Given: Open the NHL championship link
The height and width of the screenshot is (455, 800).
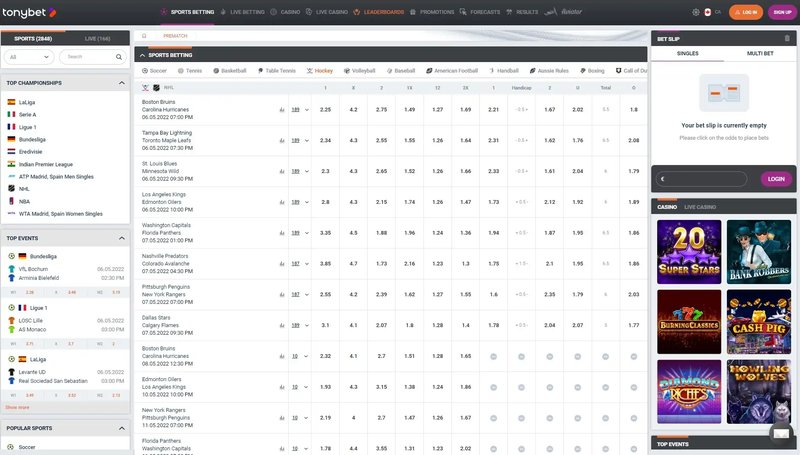Looking at the screenshot, I should (26, 187).
